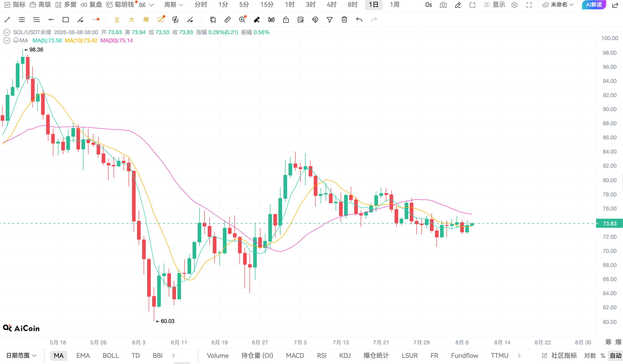Switch to the 1周 weekly timeframe
The height and width of the screenshot is (364, 623).
coord(395,5)
